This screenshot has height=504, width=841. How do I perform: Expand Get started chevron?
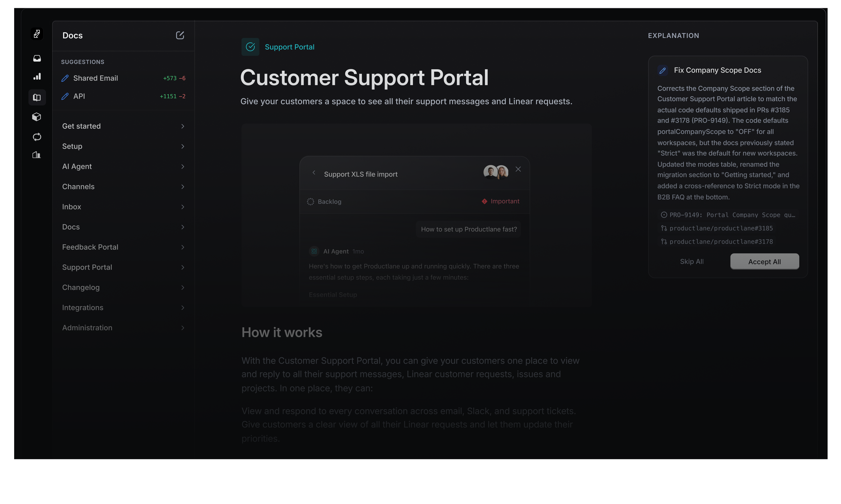click(x=183, y=126)
